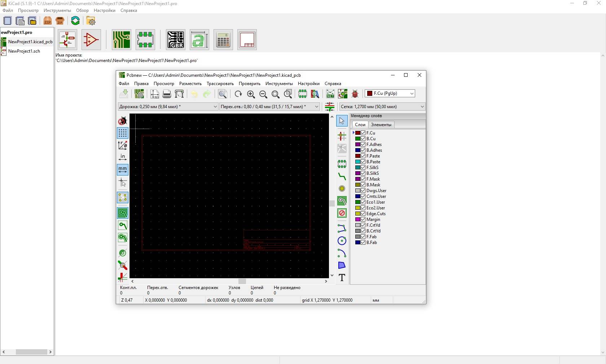606x364 pixels.
Task: Open Файл menu in Pcbnew window
Action: [x=124, y=84]
